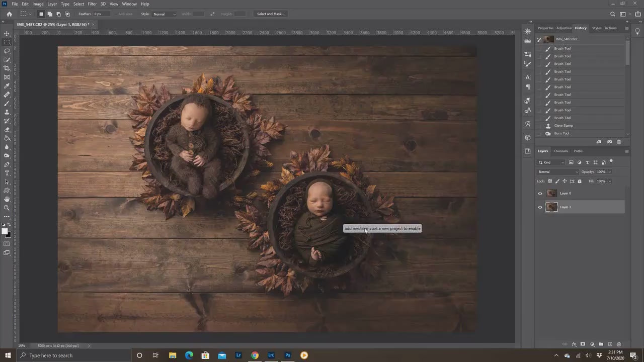The height and width of the screenshot is (362, 644).
Task: Click the foreground color swatch
Action: (5, 230)
